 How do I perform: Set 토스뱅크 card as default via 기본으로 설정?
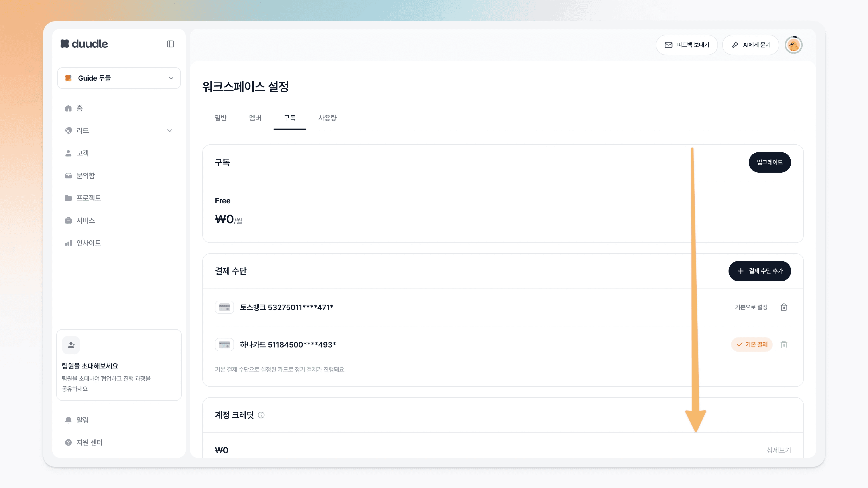coord(751,307)
